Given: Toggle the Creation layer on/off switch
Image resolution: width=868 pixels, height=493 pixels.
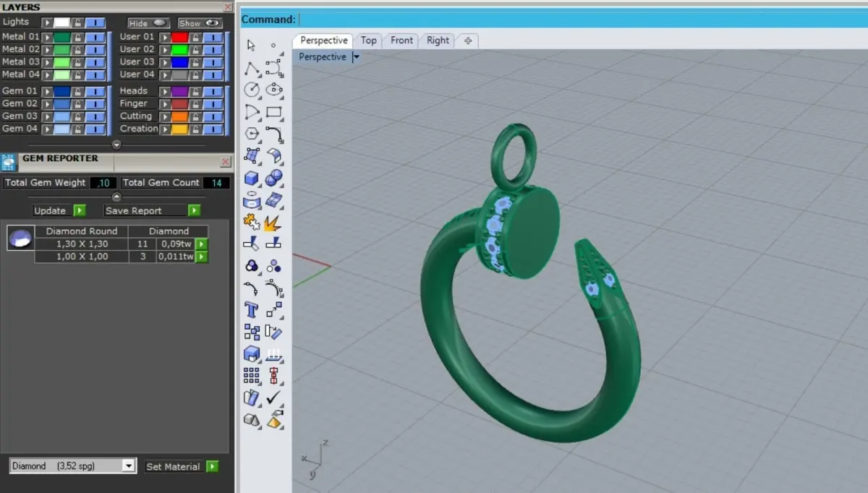Looking at the screenshot, I should 213,129.
